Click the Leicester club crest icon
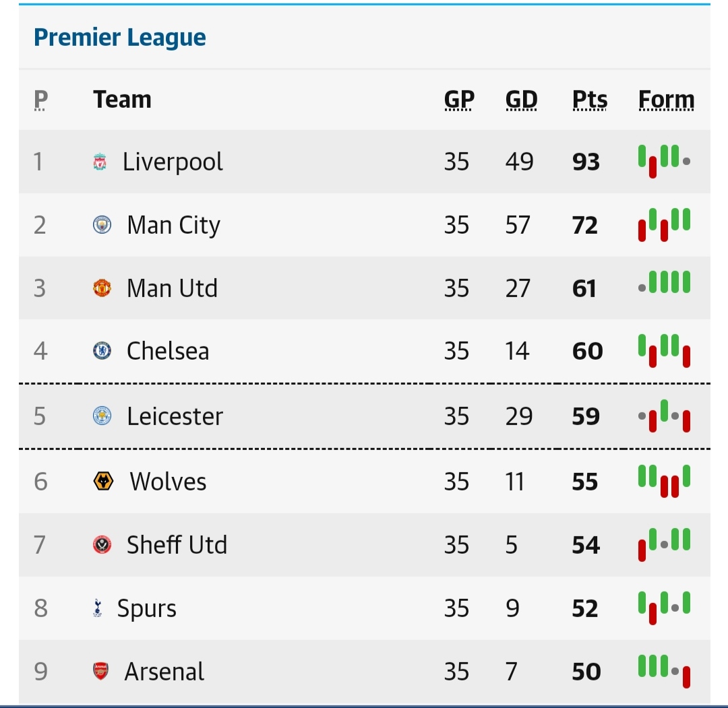The width and height of the screenshot is (728, 708). 102,416
